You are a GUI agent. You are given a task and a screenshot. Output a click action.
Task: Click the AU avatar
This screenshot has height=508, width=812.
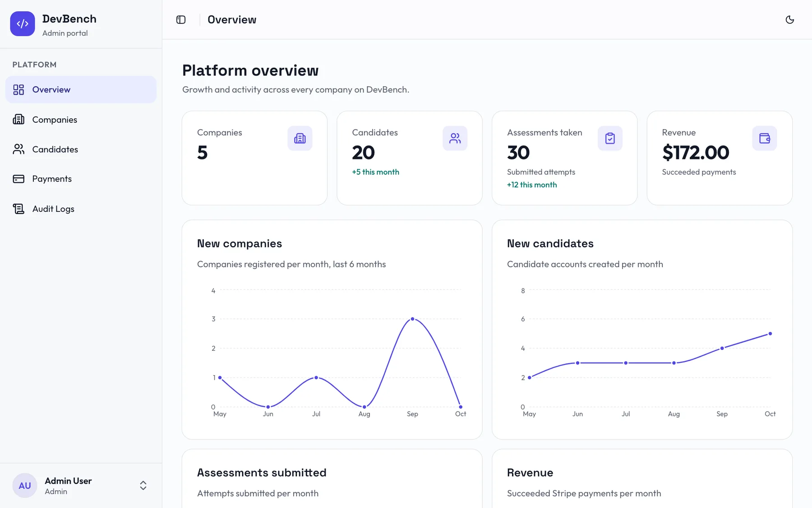25,485
